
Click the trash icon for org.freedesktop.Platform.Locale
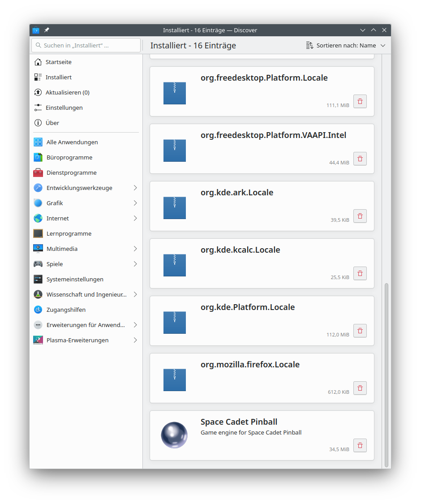click(360, 101)
